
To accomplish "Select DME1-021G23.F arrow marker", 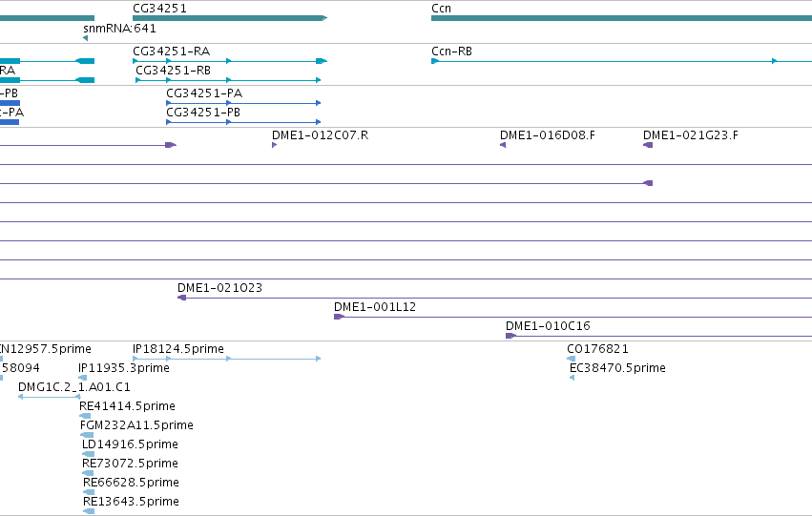I will [x=648, y=145].
